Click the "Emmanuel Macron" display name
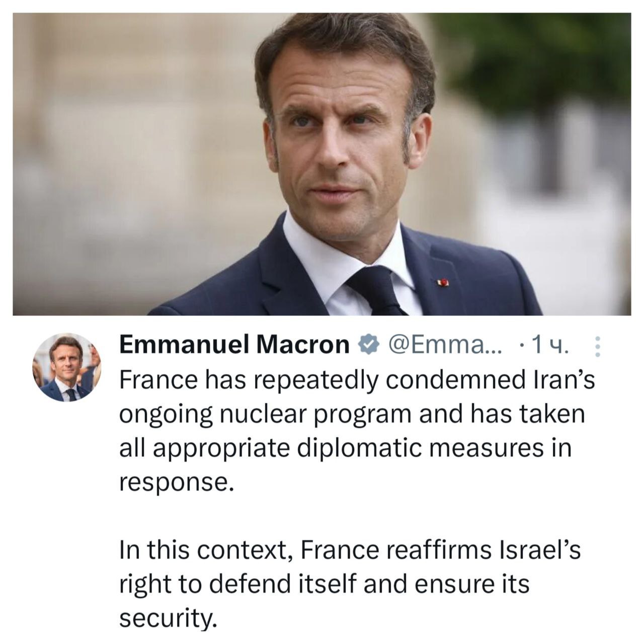The image size is (644, 644). click(x=234, y=345)
